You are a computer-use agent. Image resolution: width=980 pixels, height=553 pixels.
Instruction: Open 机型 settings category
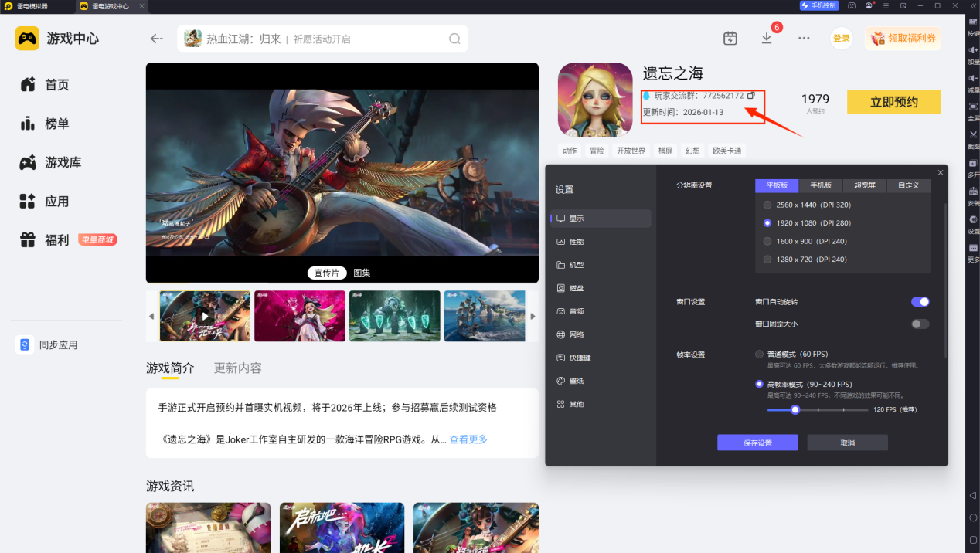pyautogui.click(x=601, y=265)
